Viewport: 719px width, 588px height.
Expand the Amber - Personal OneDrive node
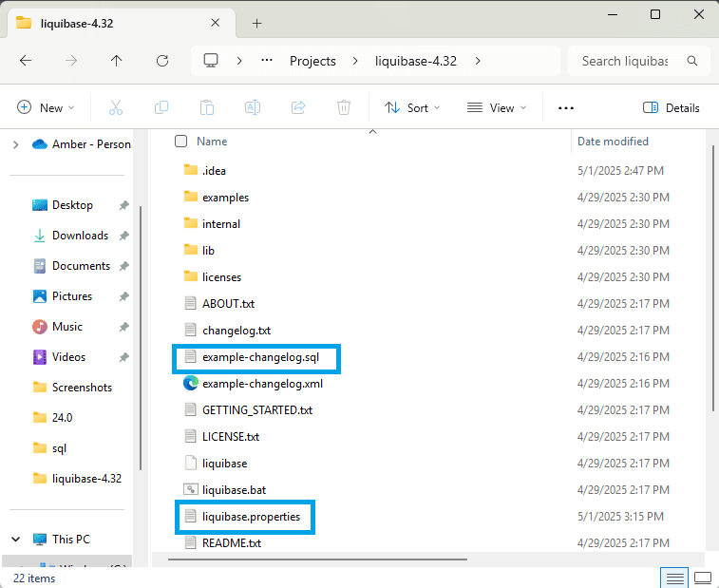coord(15,144)
